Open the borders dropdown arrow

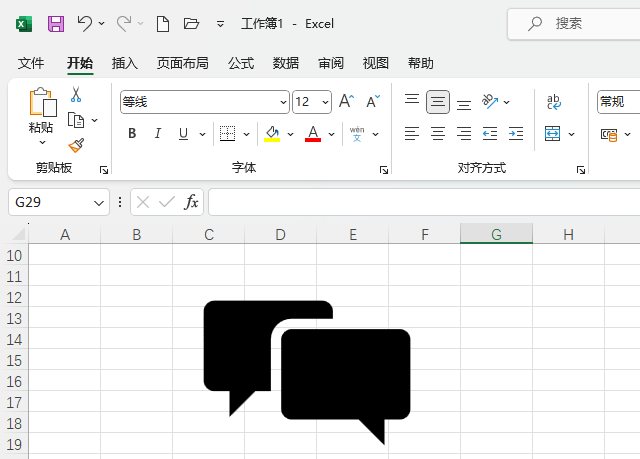247,134
